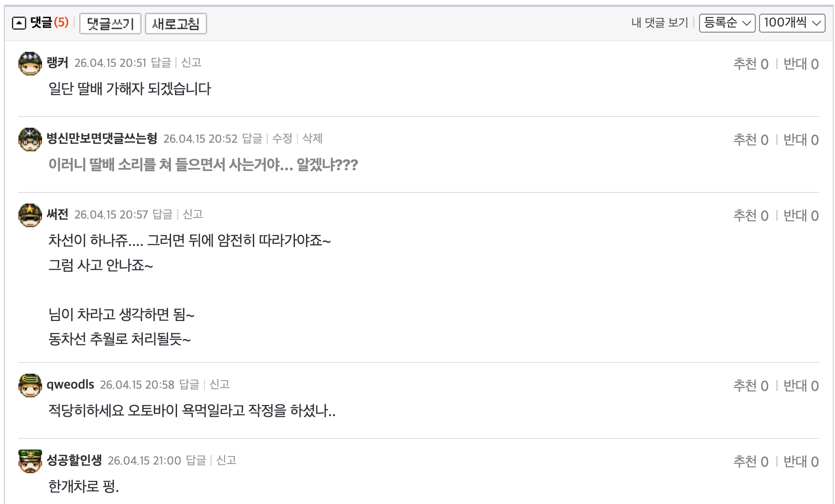This screenshot has height=504, width=835.
Task: Reply to 성공할인생's comment via 답글
Action: click(x=198, y=461)
